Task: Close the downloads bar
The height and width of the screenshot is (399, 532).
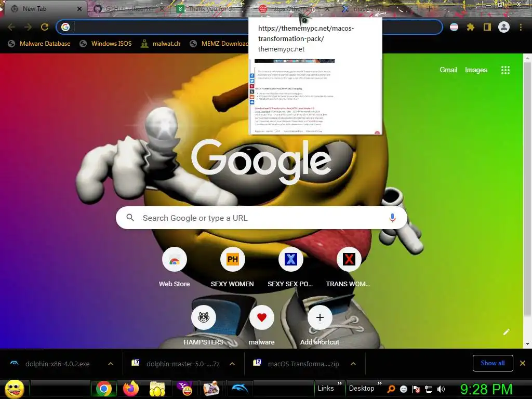Action: [523, 363]
